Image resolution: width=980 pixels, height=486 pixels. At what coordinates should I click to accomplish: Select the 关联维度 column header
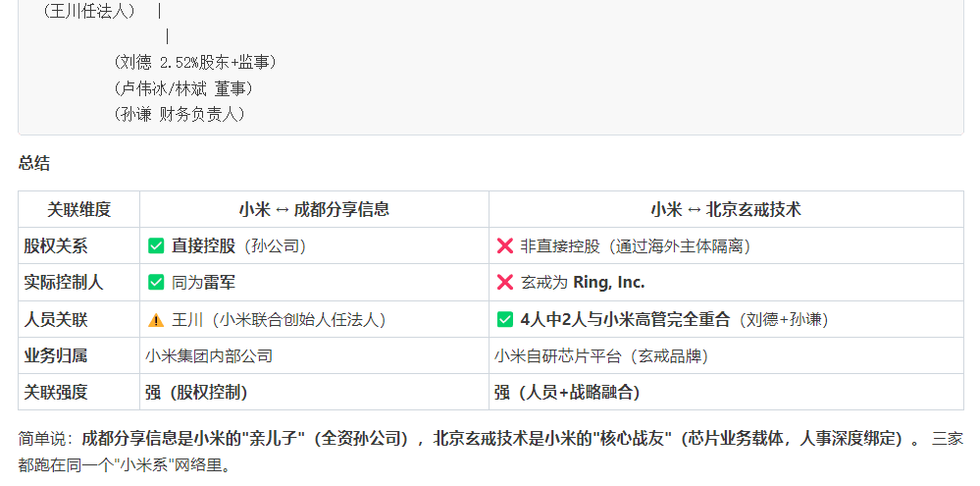(78, 209)
